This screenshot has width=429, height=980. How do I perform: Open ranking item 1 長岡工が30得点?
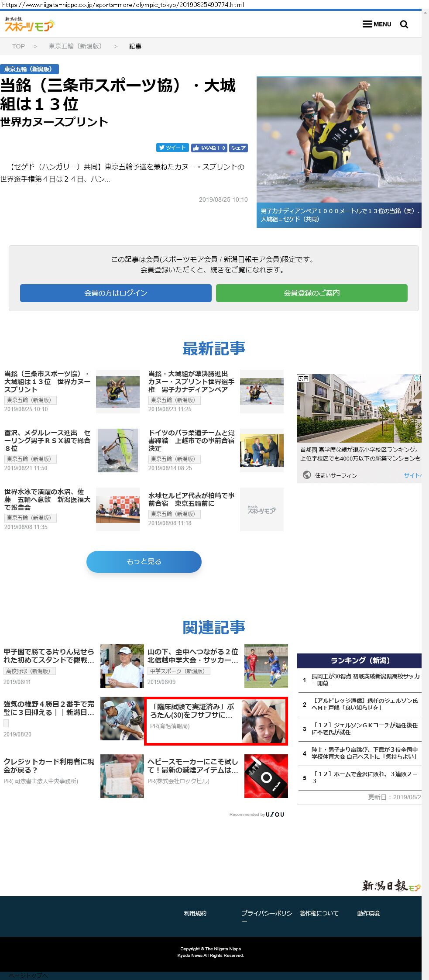tap(365, 680)
